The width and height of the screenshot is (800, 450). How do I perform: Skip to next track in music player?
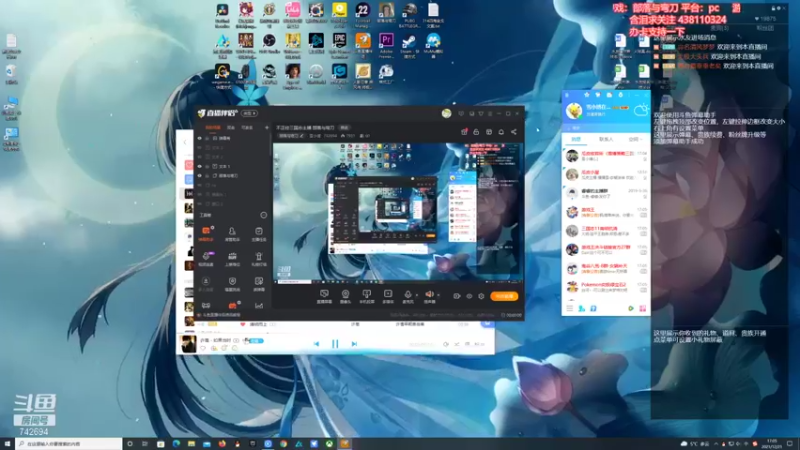354,344
